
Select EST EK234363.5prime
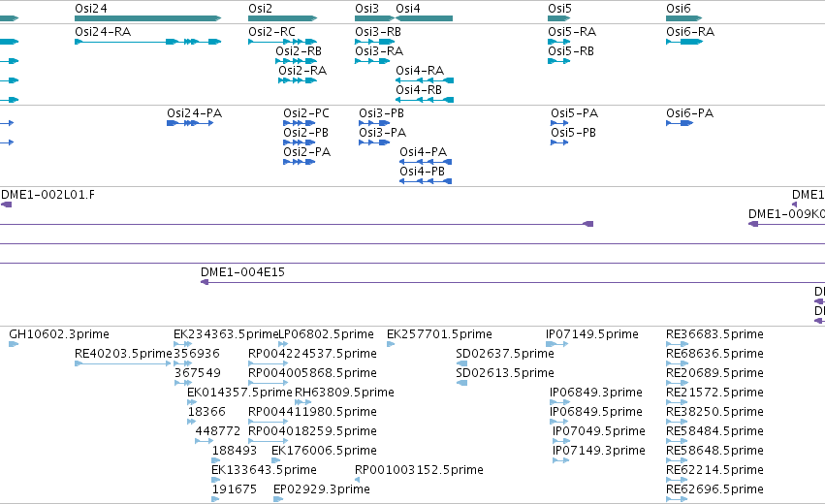(x=182, y=344)
